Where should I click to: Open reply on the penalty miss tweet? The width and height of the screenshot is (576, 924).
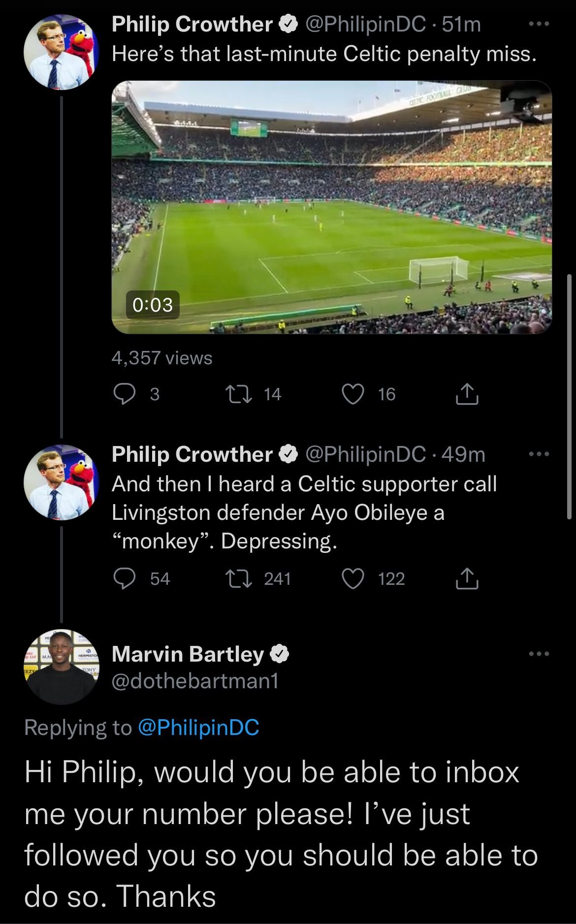(x=125, y=394)
